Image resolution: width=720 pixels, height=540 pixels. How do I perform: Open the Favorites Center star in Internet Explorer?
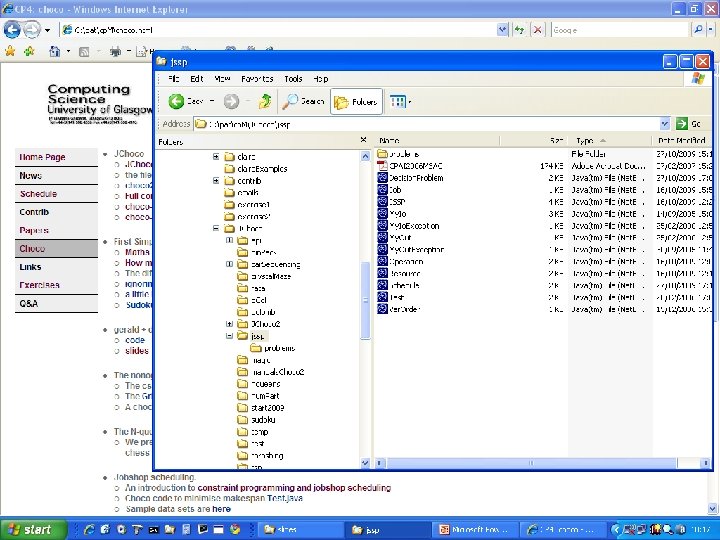[10, 51]
